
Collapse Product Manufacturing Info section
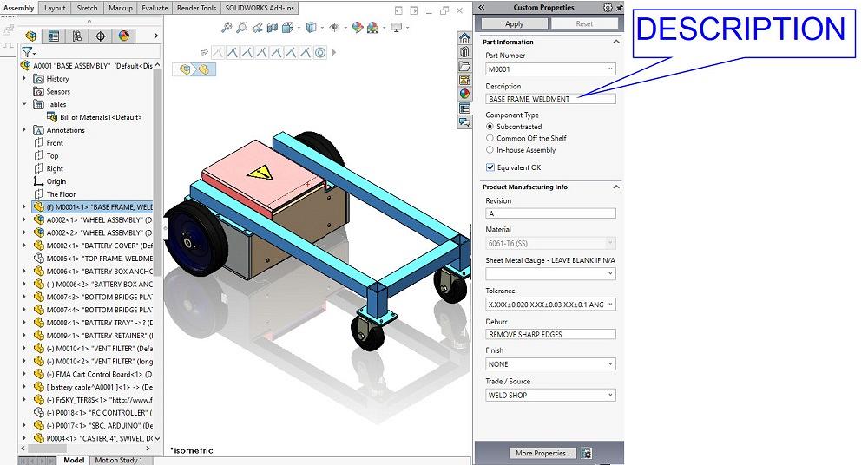click(616, 187)
